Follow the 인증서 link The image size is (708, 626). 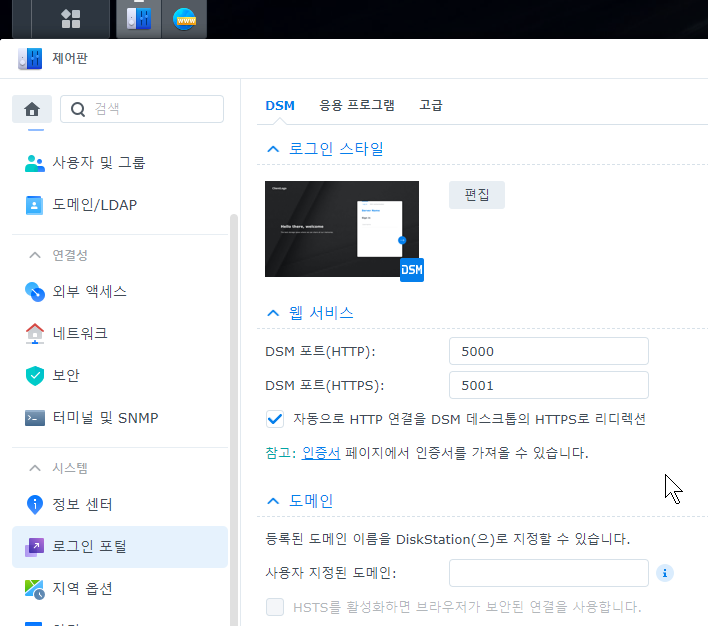(x=321, y=453)
